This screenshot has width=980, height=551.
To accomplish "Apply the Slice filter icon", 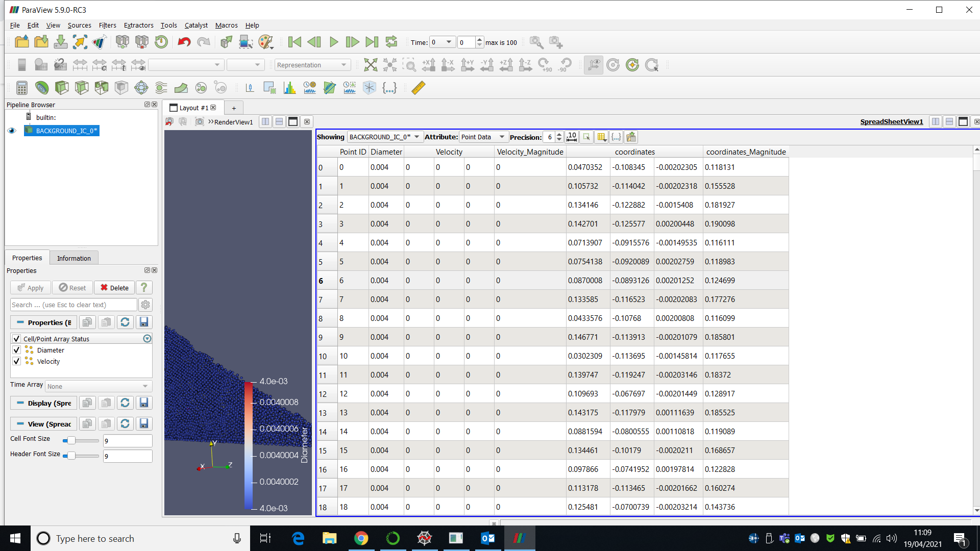I will click(82, 88).
